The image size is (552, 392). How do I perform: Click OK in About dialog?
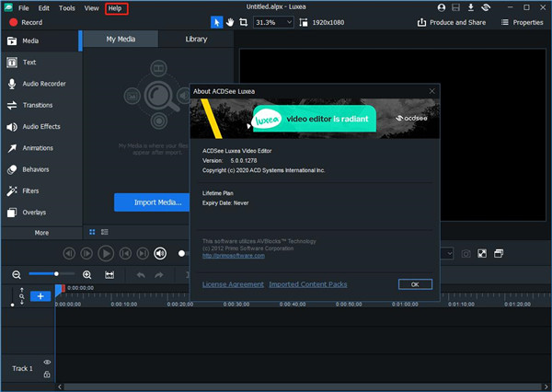pyautogui.click(x=415, y=284)
